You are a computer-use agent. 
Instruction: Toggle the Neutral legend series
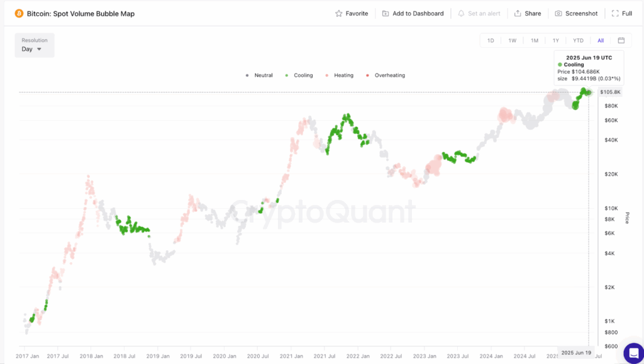[260, 75]
